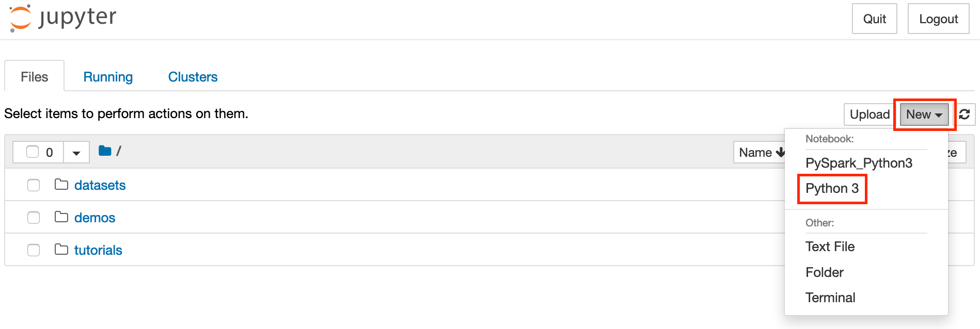Switch to the Running tab

coord(108,76)
